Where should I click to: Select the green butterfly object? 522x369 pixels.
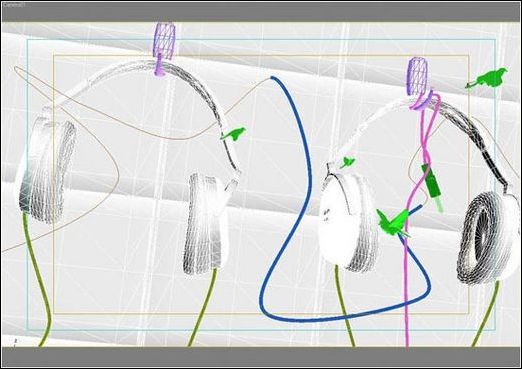click(x=392, y=222)
